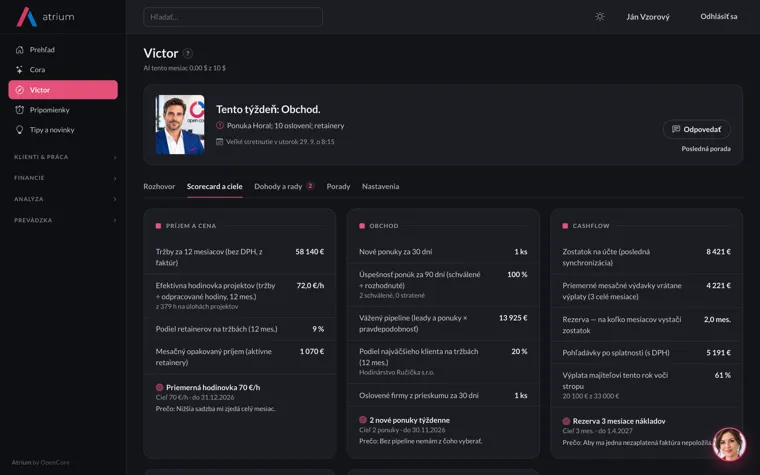This screenshot has height=475, width=760.
Task: Click AI tento mesiac usage text
Action: point(185,68)
